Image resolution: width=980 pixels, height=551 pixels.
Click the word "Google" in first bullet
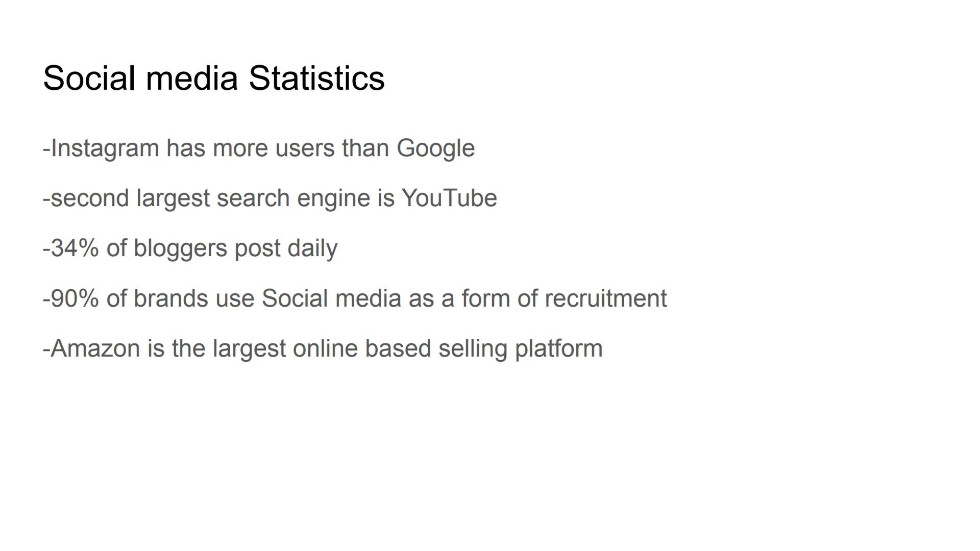[435, 148]
